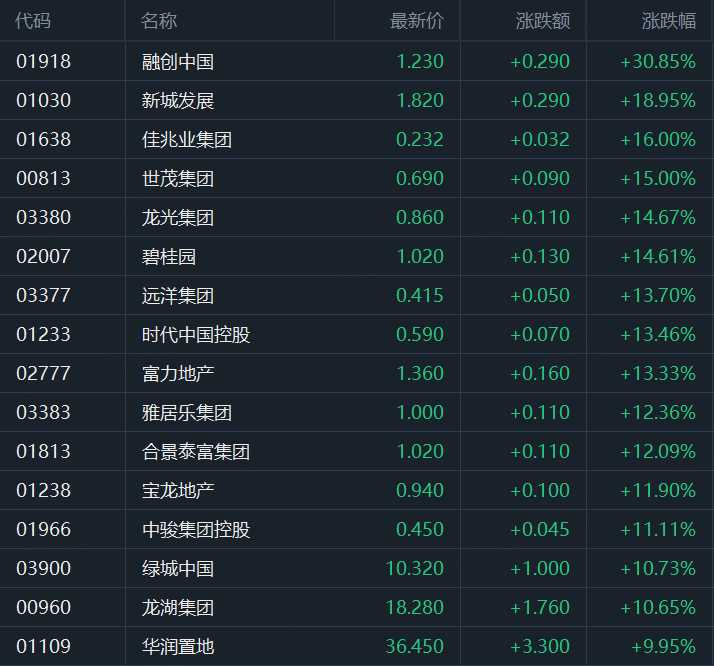Click change amount +3.300
Viewport: 714px width, 666px height.
[x=540, y=646]
